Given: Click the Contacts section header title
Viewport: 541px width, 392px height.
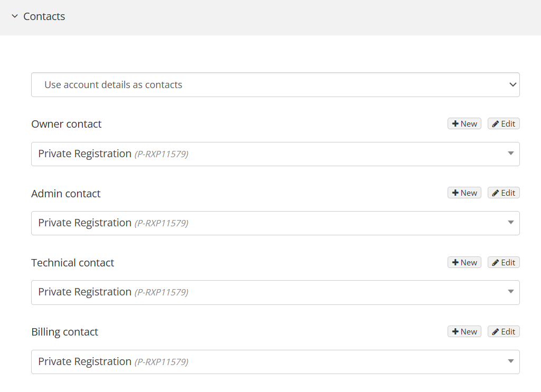Looking at the screenshot, I should (x=44, y=17).
